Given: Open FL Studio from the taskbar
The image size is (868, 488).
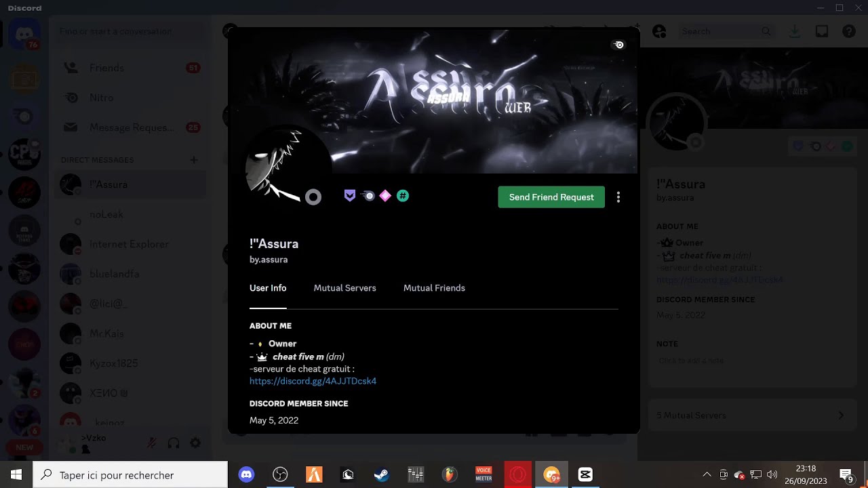Looking at the screenshot, I should (x=450, y=474).
